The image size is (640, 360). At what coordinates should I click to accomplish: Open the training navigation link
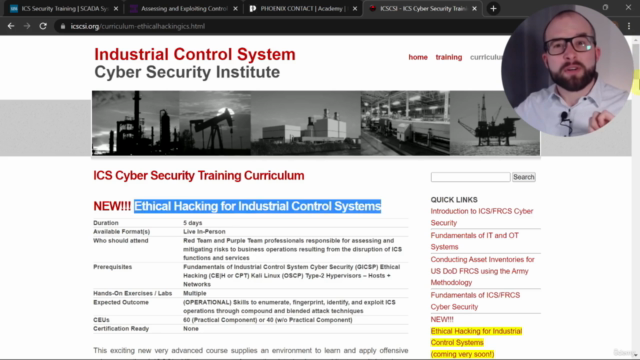449,57
